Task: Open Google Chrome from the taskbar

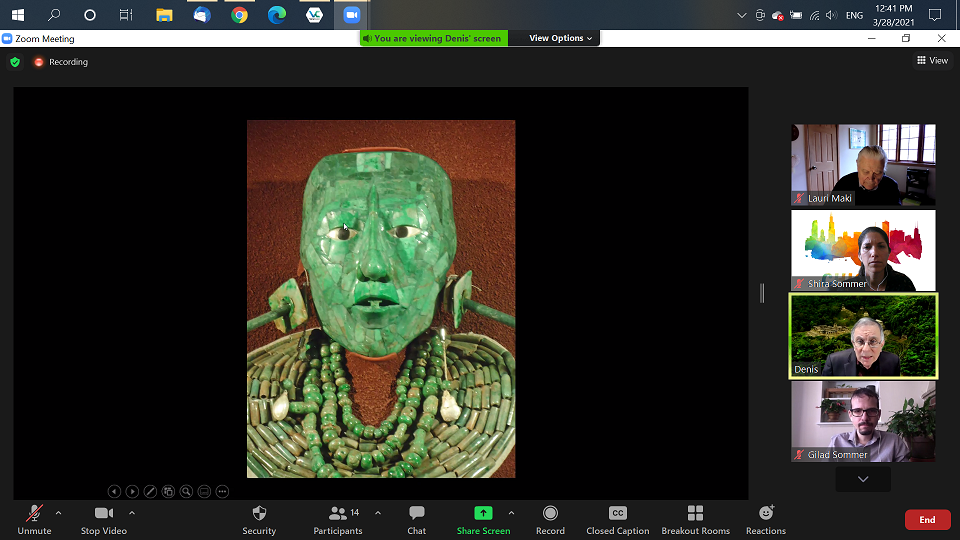Action: point(239,15)
